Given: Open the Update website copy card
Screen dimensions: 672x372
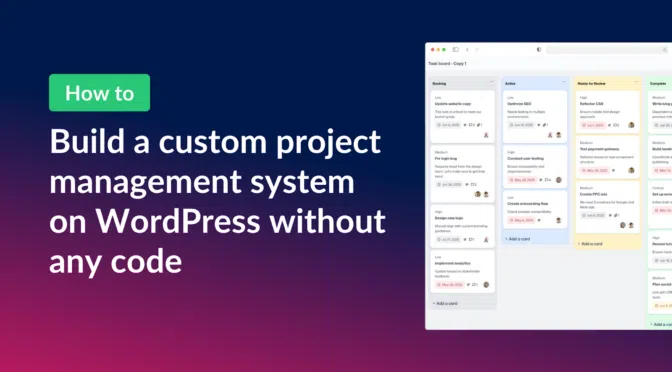Looking at the screenshot, I should pyautogui.click(x=462, y=116).
